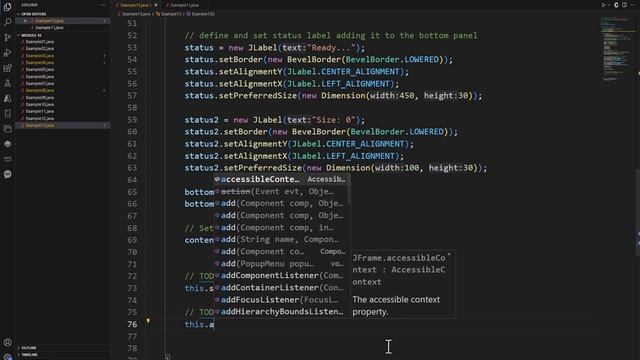Close the active Example13.java editor tab
Screen dimensions: 640x360
(x=156, y=5)
